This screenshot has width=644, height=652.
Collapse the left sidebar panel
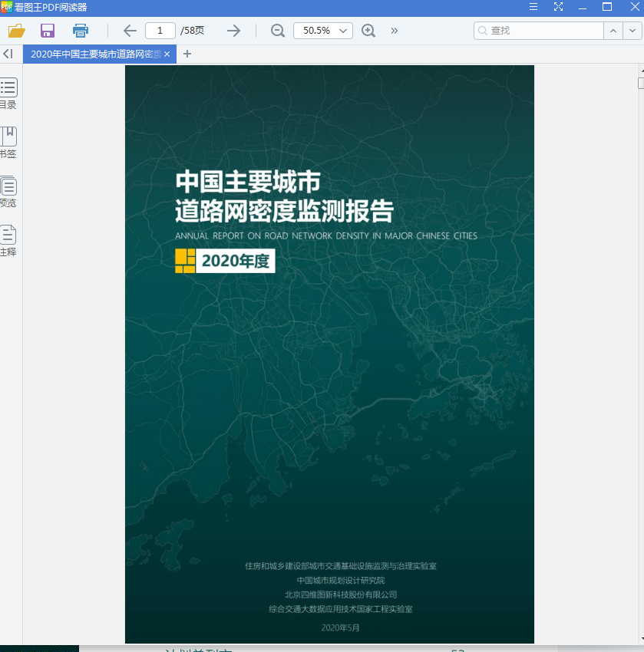pyautogui.click(x=8, y=54)
